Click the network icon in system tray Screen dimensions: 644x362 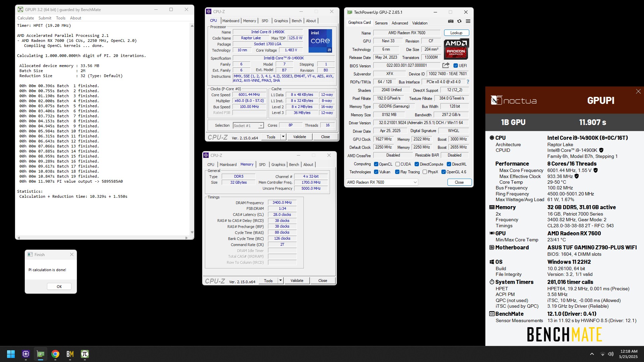point(602,354)
